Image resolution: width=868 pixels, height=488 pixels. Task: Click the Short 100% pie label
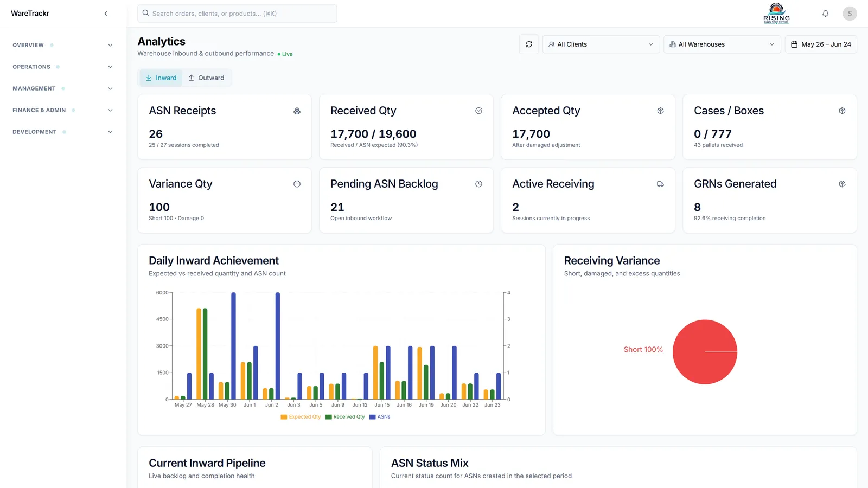[x=643, y=350]
